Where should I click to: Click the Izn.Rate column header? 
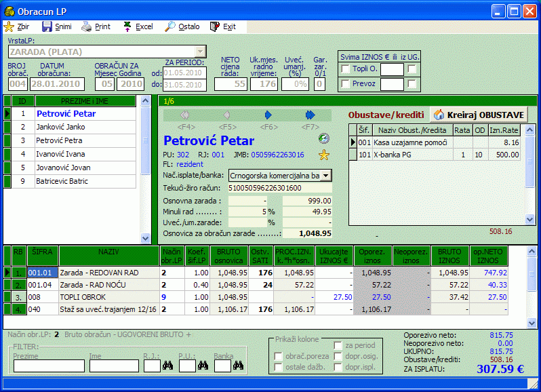click(x=504, y=130)
